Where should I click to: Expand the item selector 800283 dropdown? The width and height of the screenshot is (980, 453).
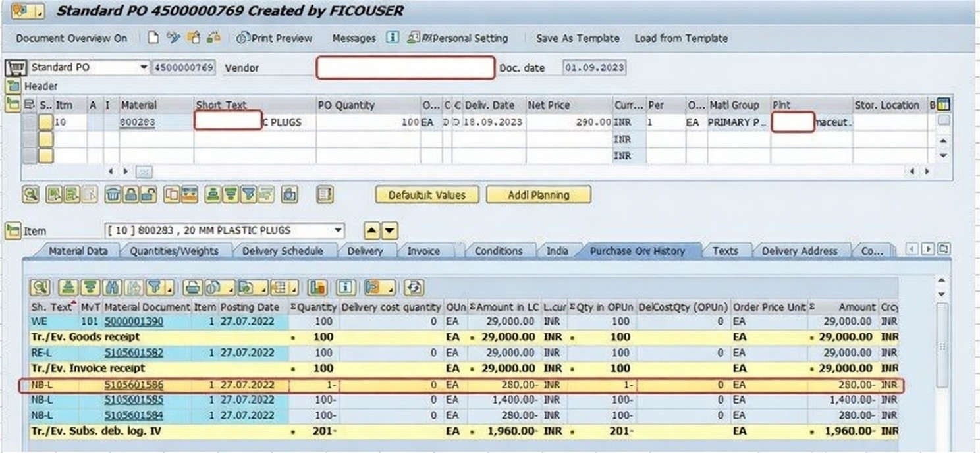coord(338,230)
